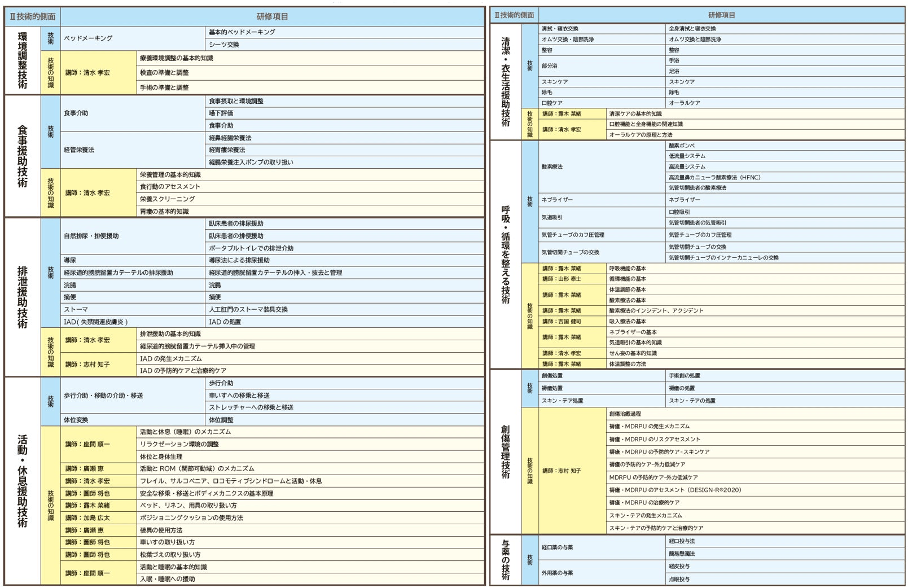Click the 与薬の技術 section label
The width and height of the screenshot is (908, 588).
tap(506, 560)
